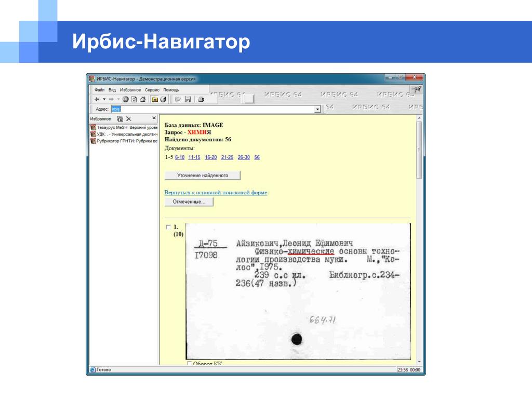Click the scrollbar down arrow
The image size is (532, 399).
pos(419,362)
